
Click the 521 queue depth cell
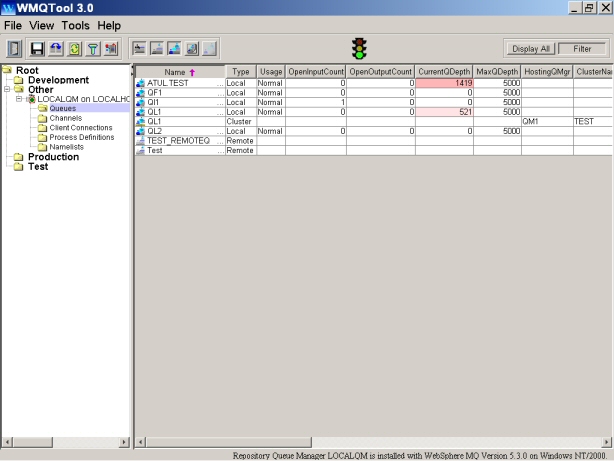tap(444, 112)
